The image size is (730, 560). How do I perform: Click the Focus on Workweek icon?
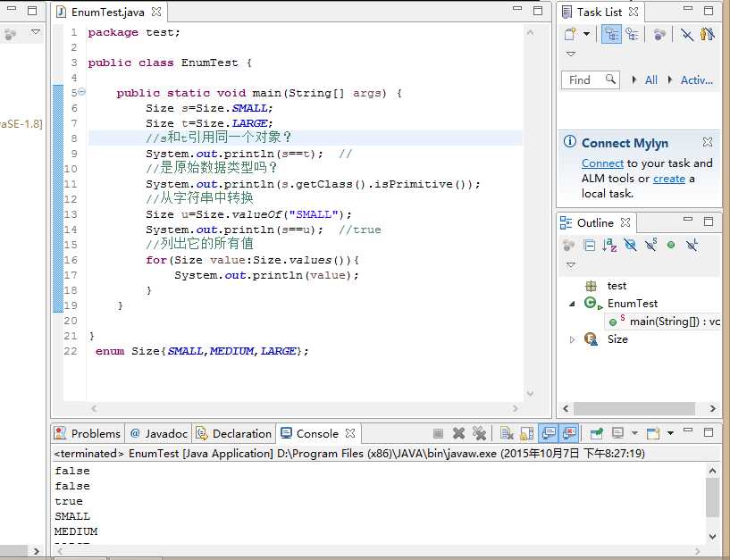659,35
